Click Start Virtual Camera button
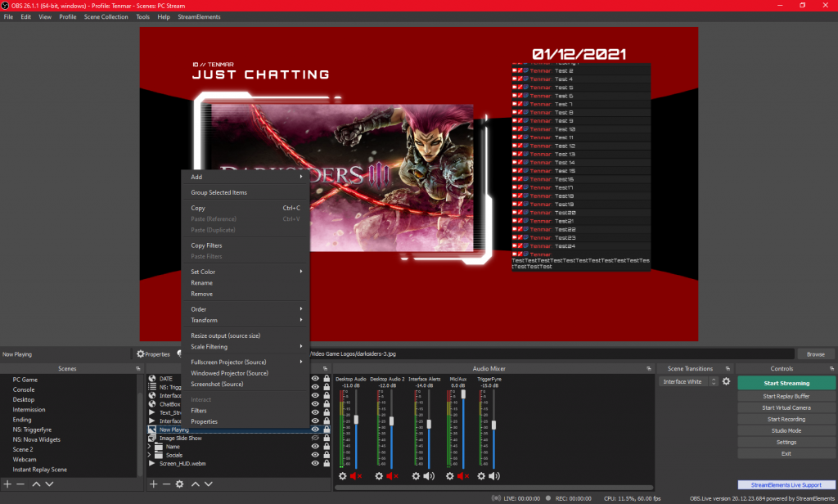 click(786, 407)
